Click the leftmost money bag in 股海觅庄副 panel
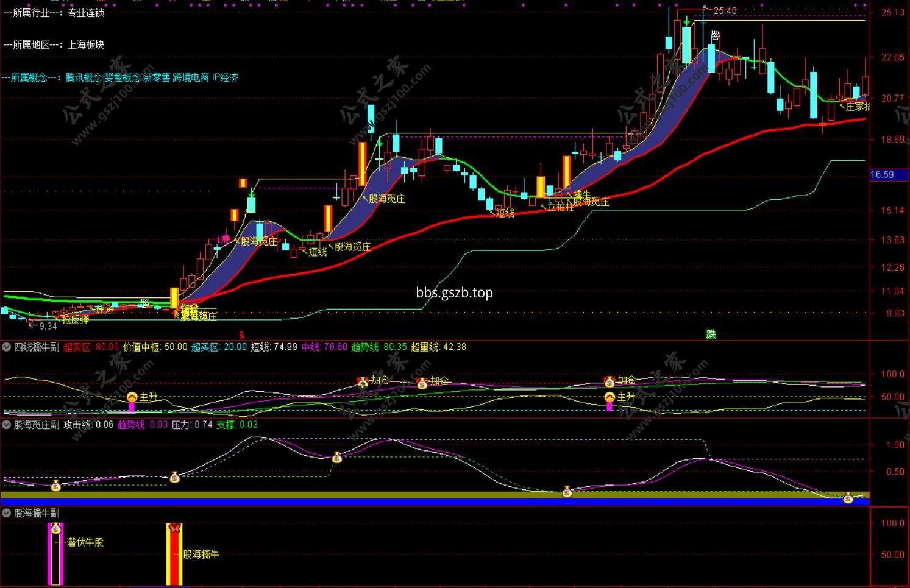Viewport: 910px width, 588px height. coord(56,486)
